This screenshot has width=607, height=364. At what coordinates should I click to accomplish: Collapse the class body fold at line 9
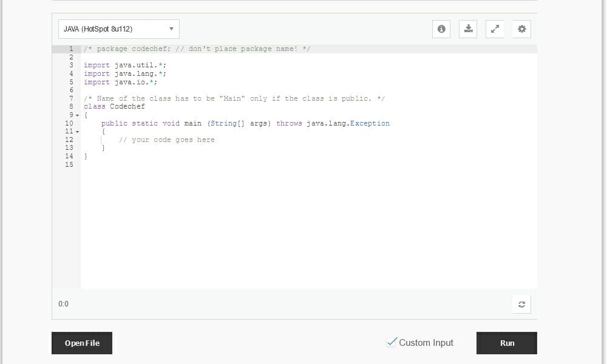tap(76, 115)
